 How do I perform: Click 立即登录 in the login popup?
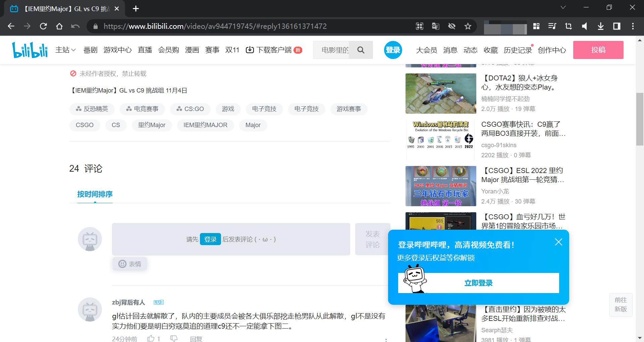coord(478,283)
